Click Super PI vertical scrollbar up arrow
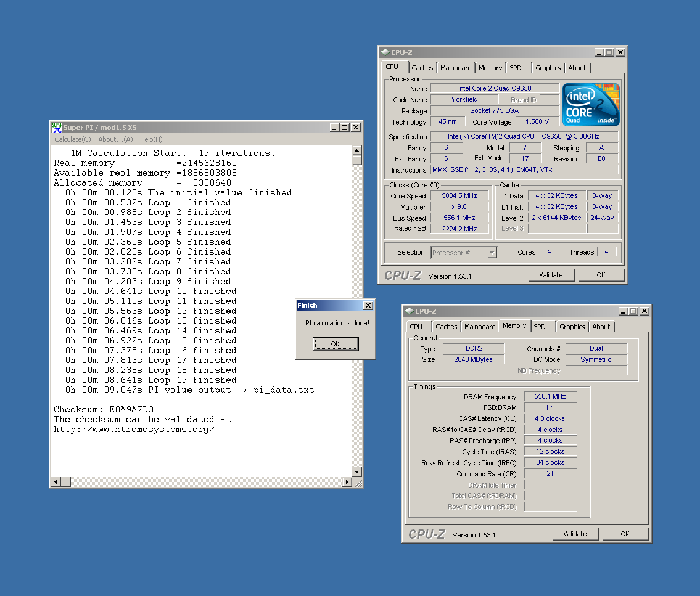 click(x=356, y=150)
